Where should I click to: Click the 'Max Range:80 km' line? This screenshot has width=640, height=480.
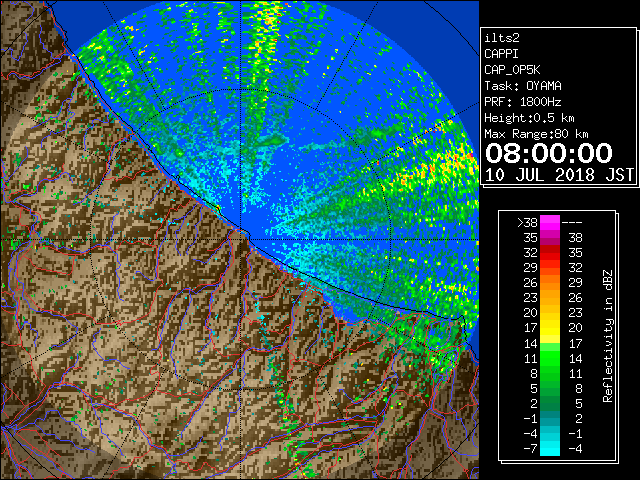coord(536,134)
